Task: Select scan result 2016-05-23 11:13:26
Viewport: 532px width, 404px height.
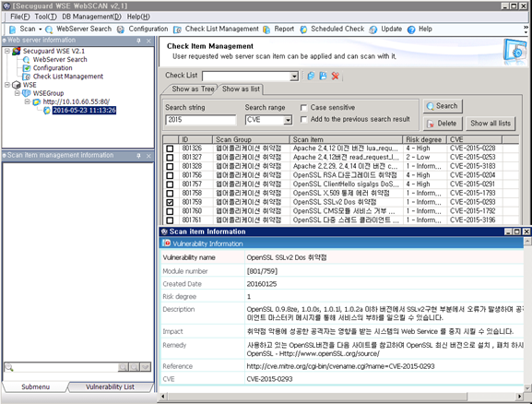Action: click(x=85, y=110)
